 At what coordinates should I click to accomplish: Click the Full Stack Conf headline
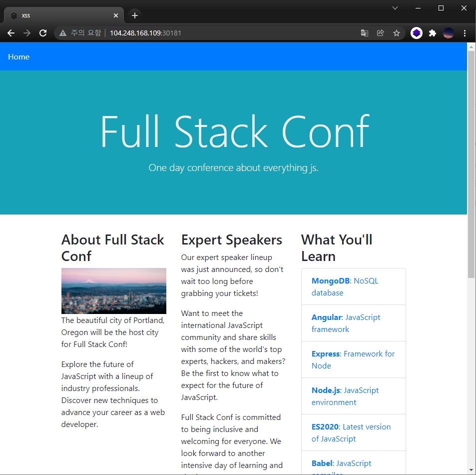coord(235,132)
